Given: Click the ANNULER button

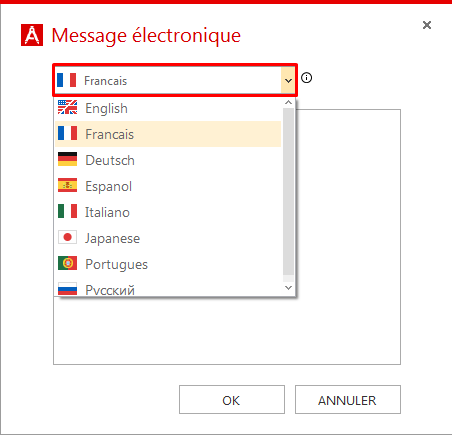Looking at the screenshot, I should (x=348, y=400).
